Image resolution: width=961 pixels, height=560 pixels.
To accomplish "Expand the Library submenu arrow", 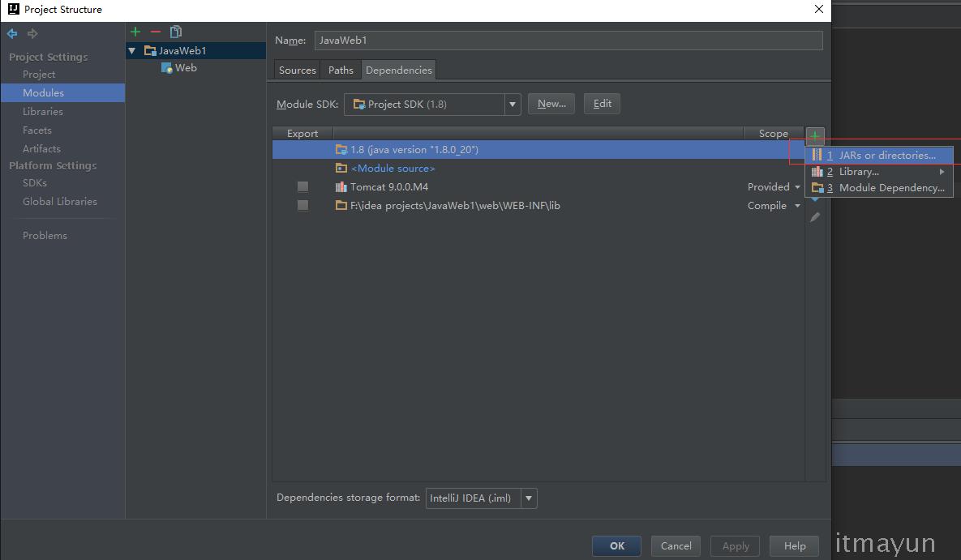I will coord(942,172).
